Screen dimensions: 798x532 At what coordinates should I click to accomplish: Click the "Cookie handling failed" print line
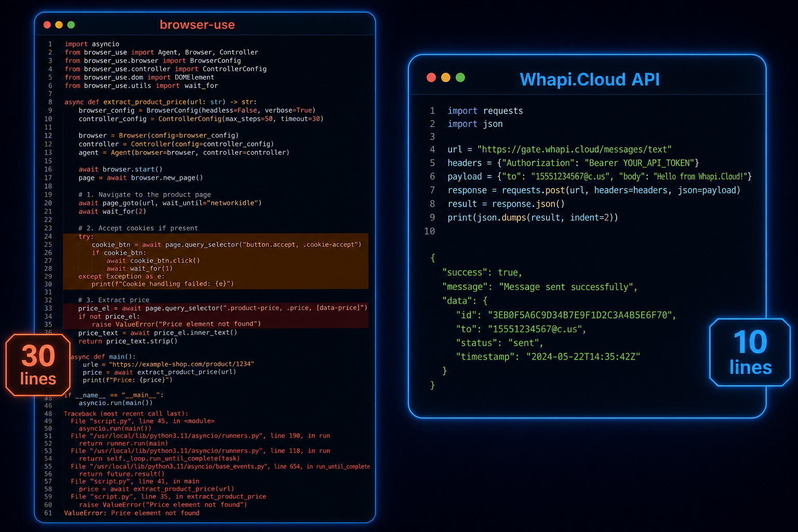click(x=163, y=284)
